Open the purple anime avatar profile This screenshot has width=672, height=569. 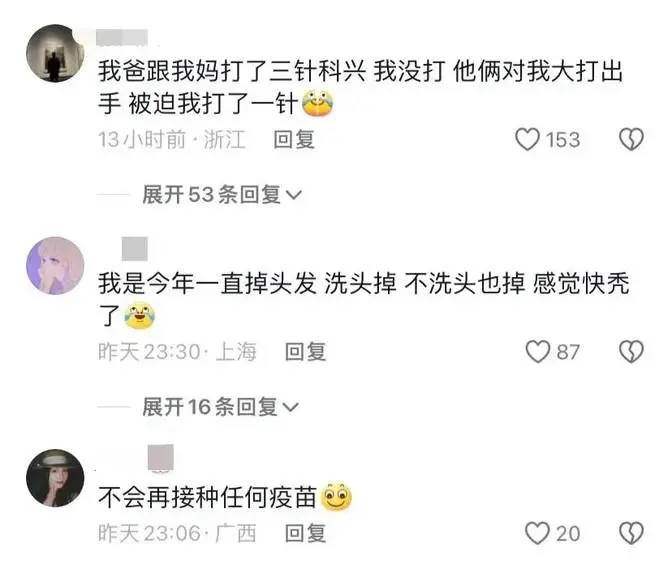point(55,266)
